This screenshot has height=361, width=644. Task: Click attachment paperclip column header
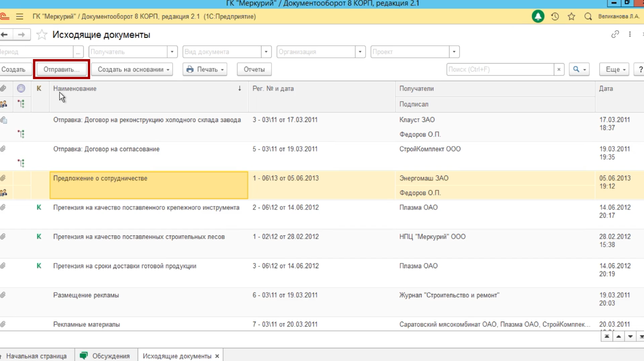pyautogui.click(x=3, y=88)
